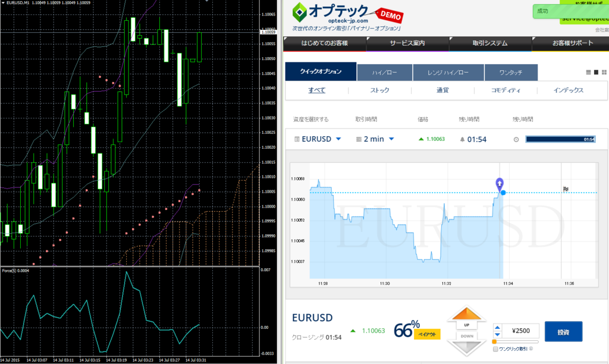Click the 取引時間 column header

point(366,120)
